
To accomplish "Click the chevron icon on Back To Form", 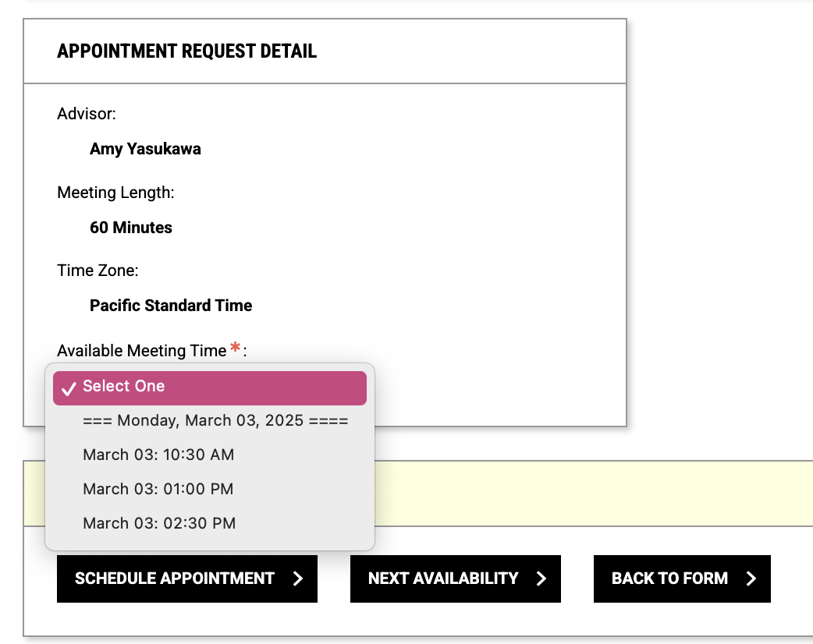I will point(750,579).
